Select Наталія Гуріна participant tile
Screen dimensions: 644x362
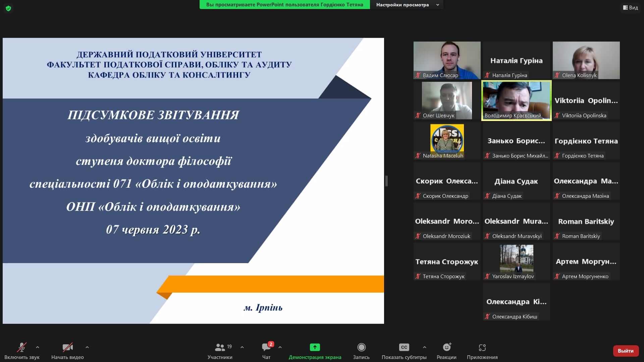coord(517,60)
